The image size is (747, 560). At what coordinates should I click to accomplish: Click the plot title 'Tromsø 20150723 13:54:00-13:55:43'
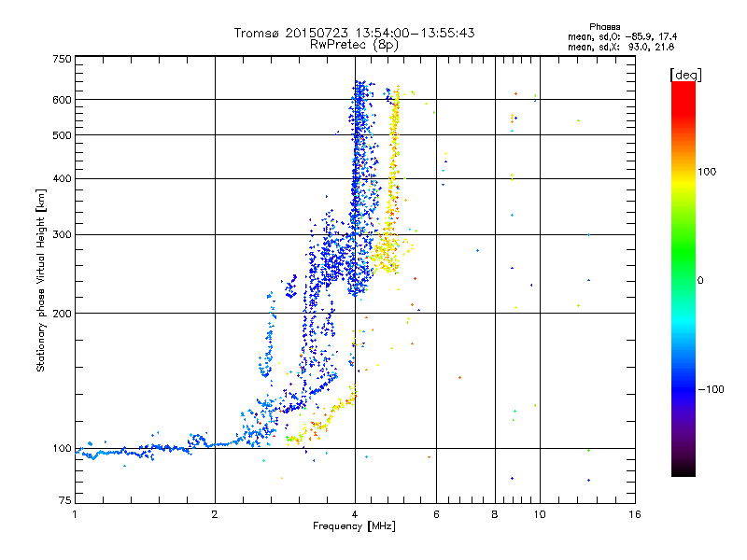pos(355,33)
